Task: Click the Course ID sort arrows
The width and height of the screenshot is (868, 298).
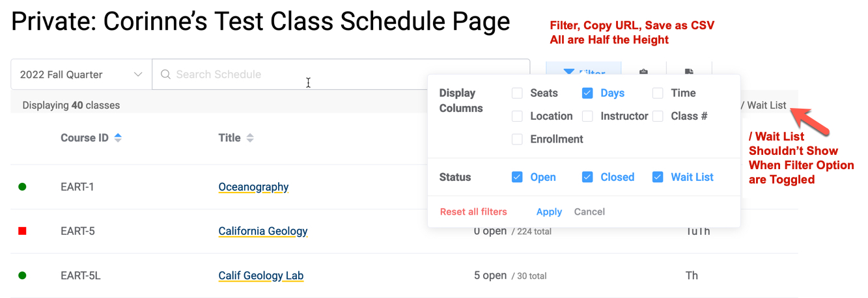Action: tap(118, 138)
